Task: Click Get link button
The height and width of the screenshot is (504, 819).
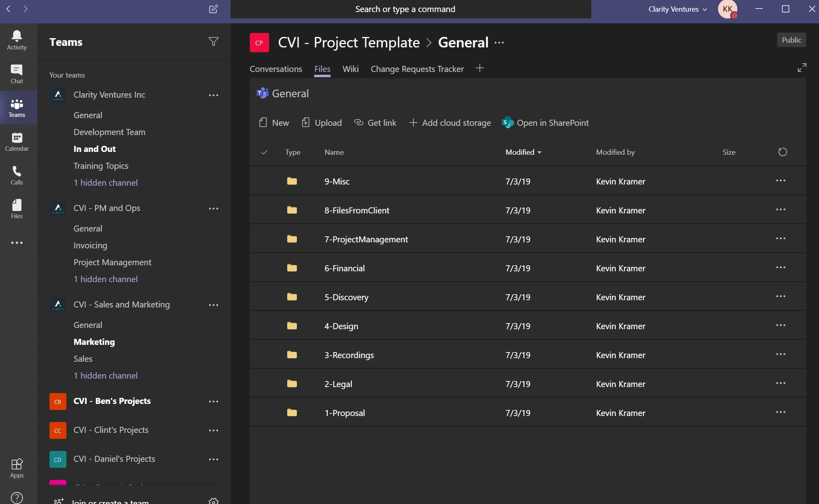Action: 375,123
